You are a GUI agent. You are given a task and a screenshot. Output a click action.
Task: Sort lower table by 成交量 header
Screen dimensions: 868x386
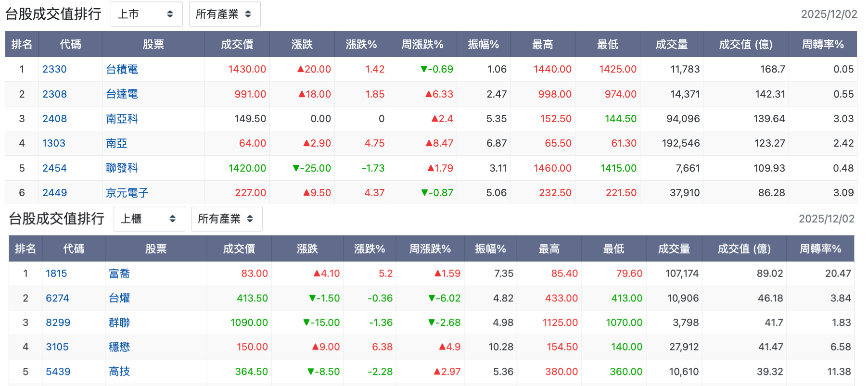(x=674, y=249)
